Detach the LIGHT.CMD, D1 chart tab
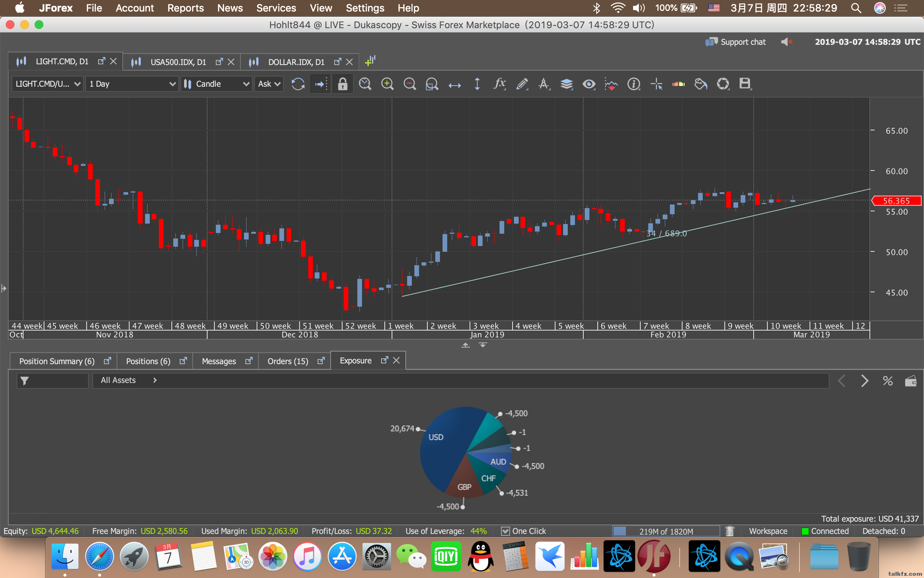Screen dimensions: 924x578 pyautogui.click(x=101, y=61)
